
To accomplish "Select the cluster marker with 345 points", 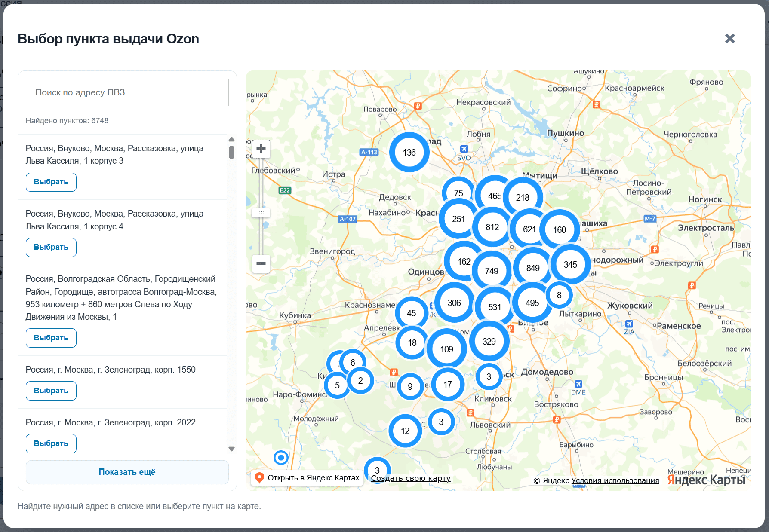I will [570, 264].
